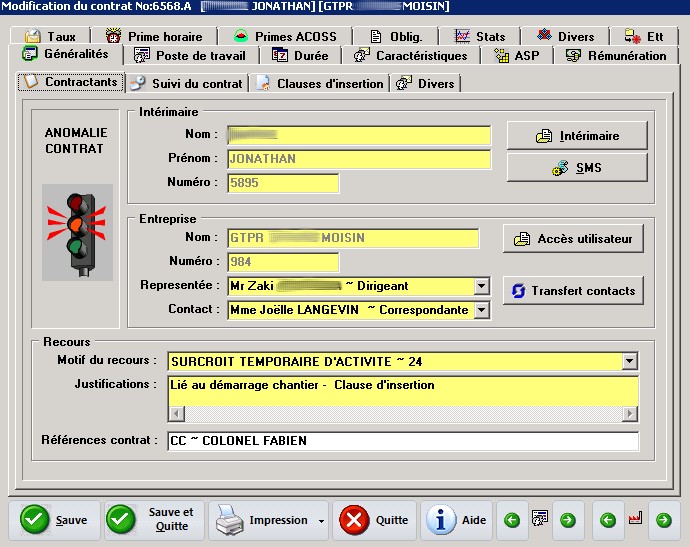
Task: Open the Contact dropdown arrow
Action: (482, 310)
